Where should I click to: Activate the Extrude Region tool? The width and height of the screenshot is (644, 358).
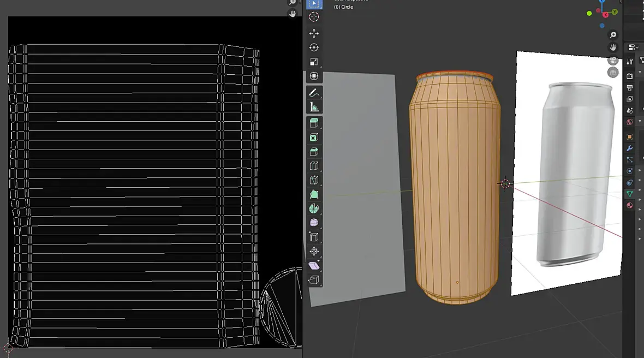314,123
